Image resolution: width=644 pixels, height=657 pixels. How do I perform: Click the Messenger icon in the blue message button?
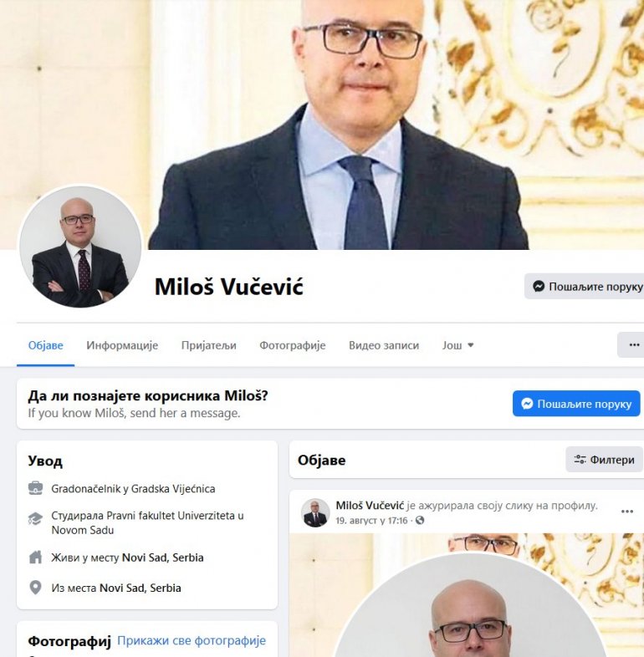[x=527, y=404]
